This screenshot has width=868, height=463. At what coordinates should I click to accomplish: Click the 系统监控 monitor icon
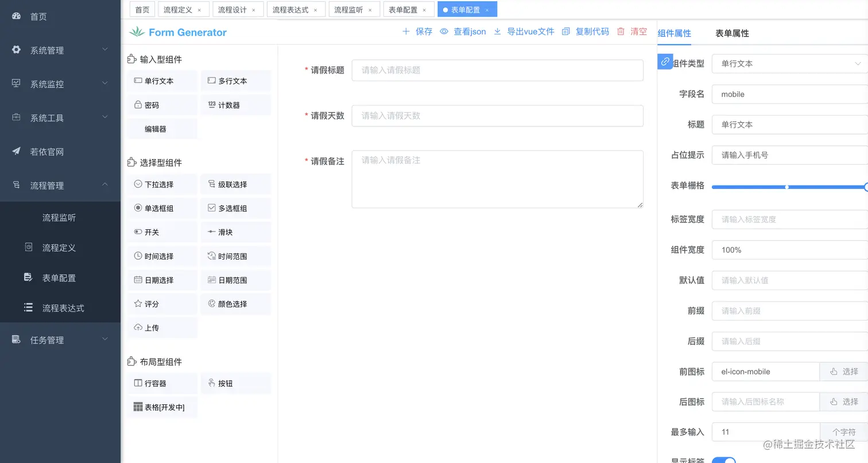16,83
